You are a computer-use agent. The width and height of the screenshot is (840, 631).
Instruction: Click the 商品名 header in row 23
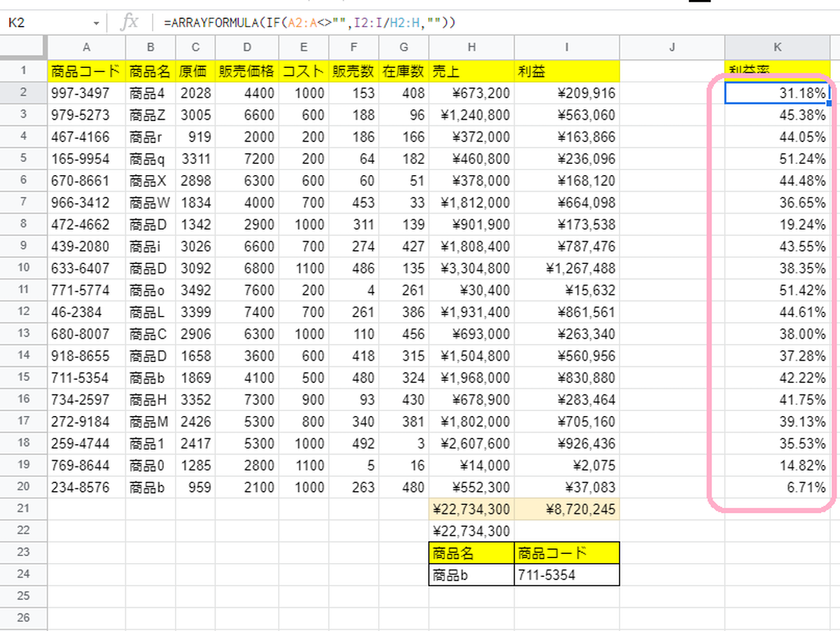pyautogui.click(x=472, y=553)
